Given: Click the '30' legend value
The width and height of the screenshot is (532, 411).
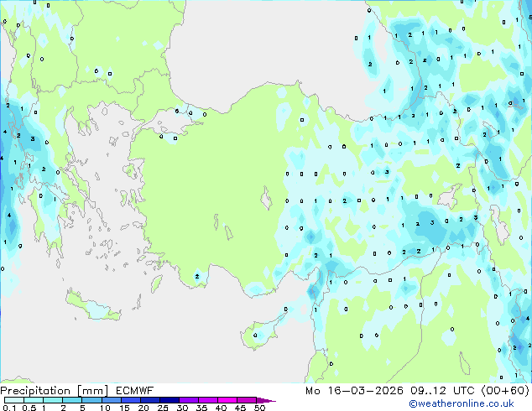Looking at the screenshot, I should coord(182,408).
